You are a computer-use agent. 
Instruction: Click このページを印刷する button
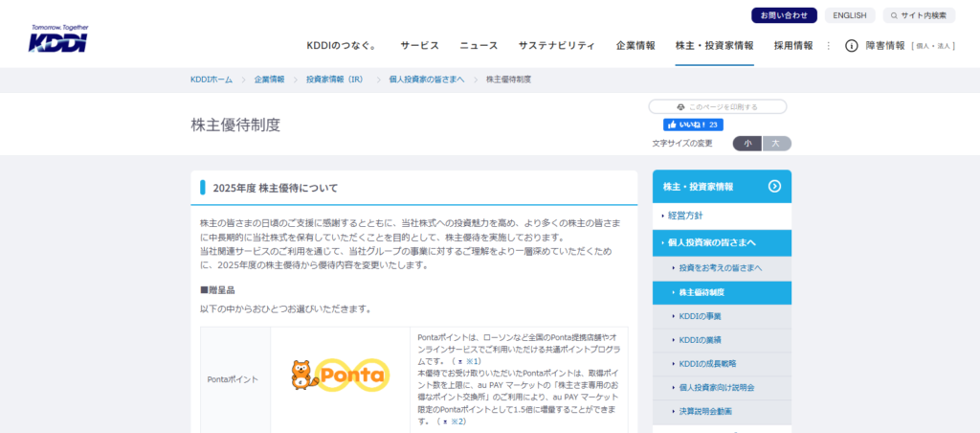pos(718,107)
